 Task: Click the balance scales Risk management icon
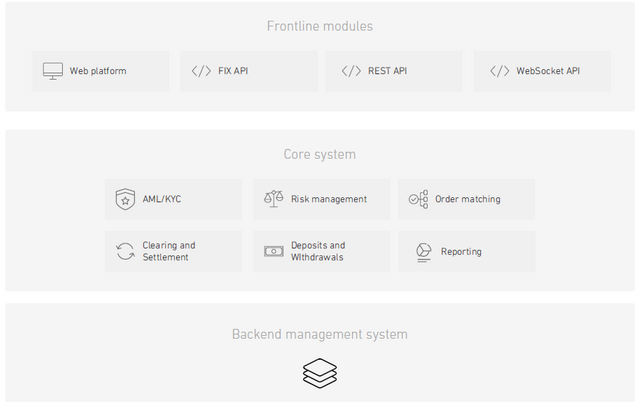(x=273, y=199)
